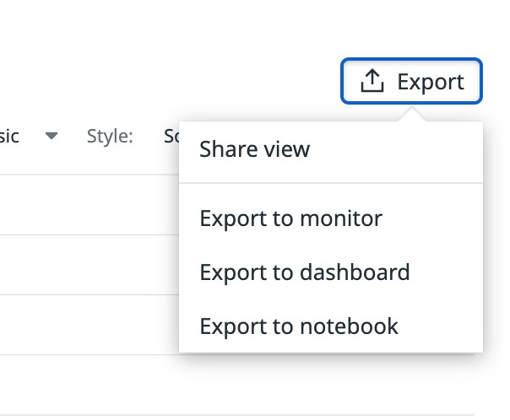The width and height of the screenshot is (510, 420).
Task: Choose Export to dashboard
Action: [x=331, y=272]
